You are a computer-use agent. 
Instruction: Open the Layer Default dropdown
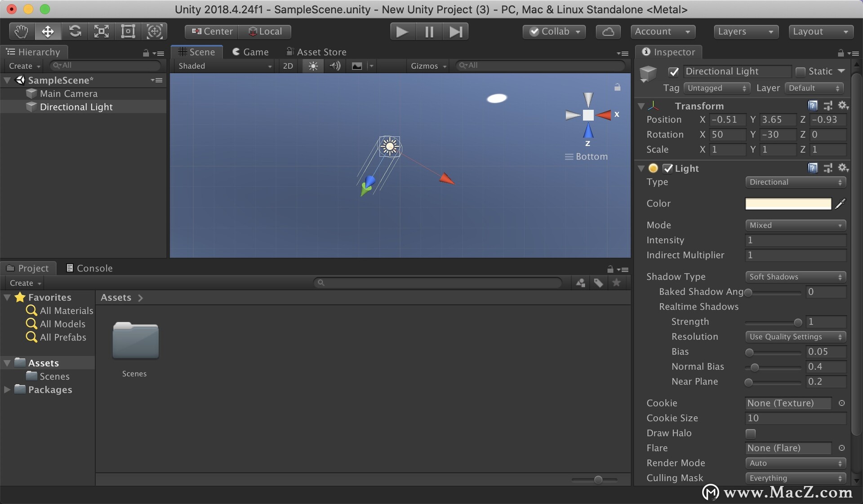click(x=814, y=88)
